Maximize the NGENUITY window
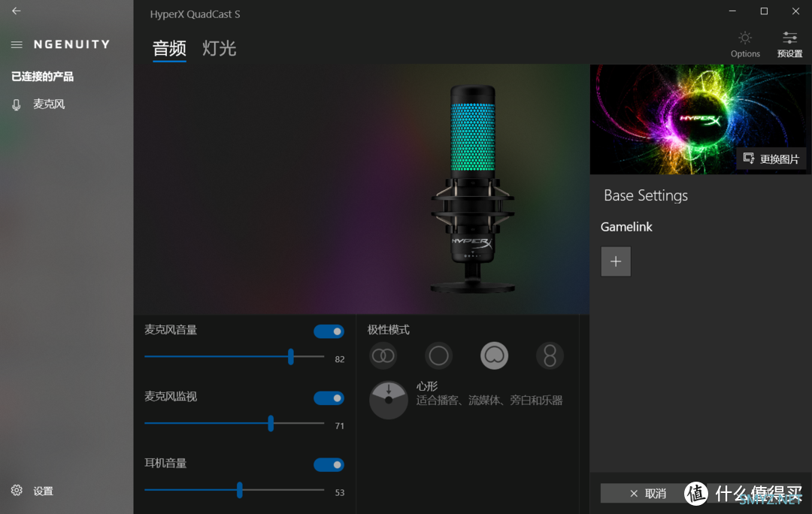 pos(764,11)
